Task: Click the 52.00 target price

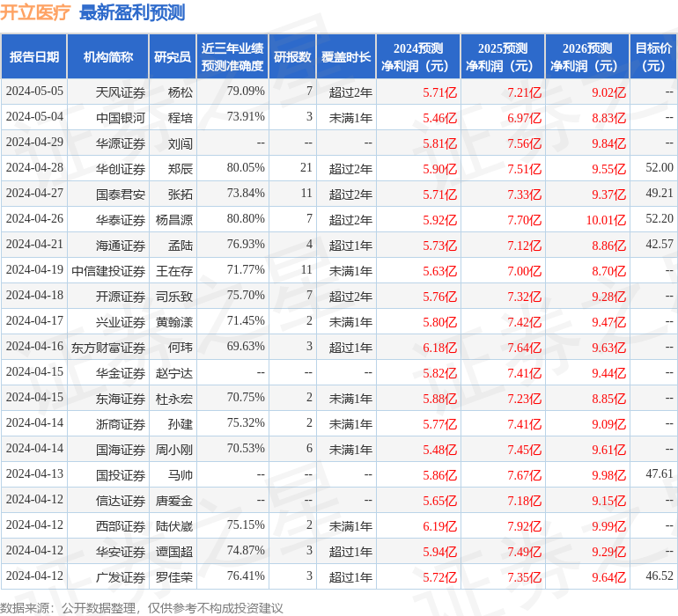Action: click(660, 168)
